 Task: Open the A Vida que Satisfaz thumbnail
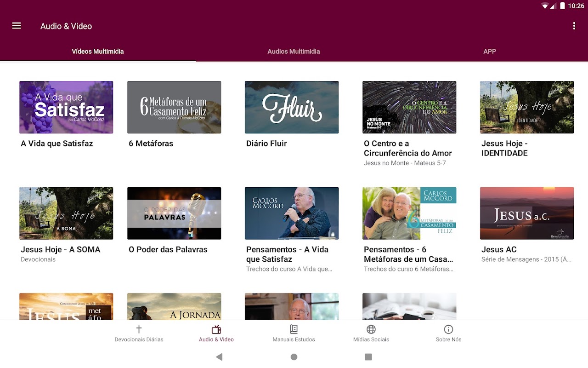(x=66, y=107)
